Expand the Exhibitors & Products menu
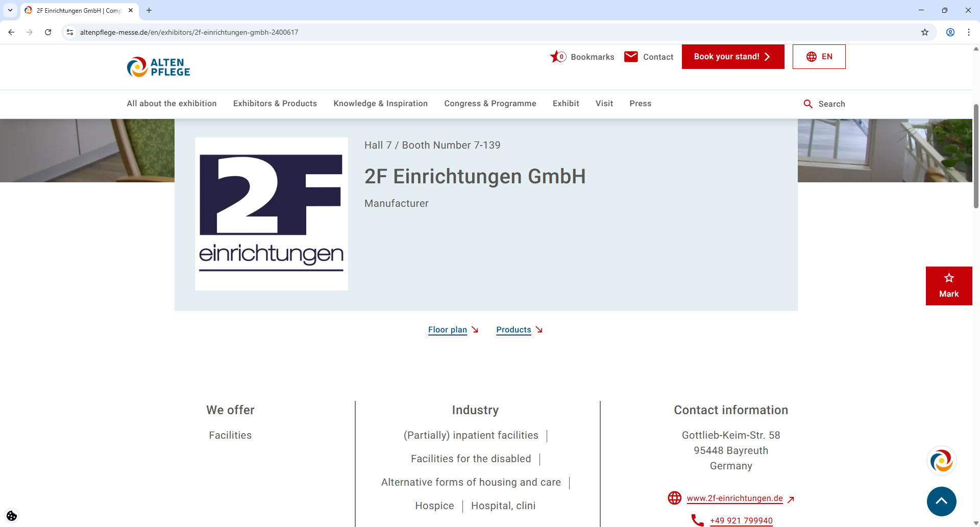Viewport: 980px width, 527px height. pyautogui.click(x=275, y=104)
